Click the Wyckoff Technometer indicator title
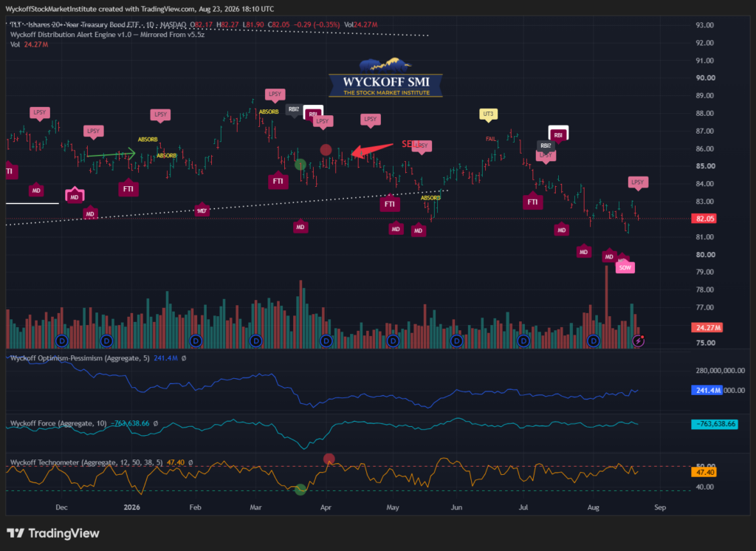This screenshot has height=551, width=756. 86,462
